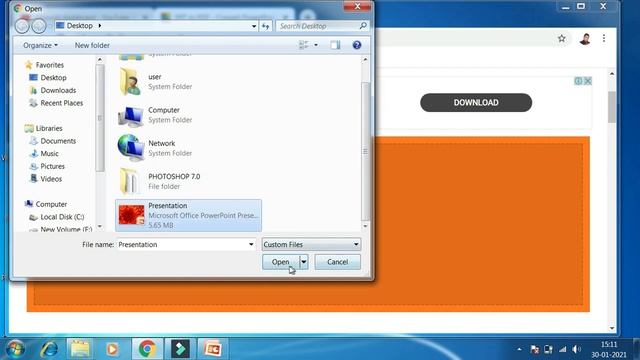Click the taskbar clock showing 15:11
The width and height of the screenshot is (640, 360).
point(609,350)
